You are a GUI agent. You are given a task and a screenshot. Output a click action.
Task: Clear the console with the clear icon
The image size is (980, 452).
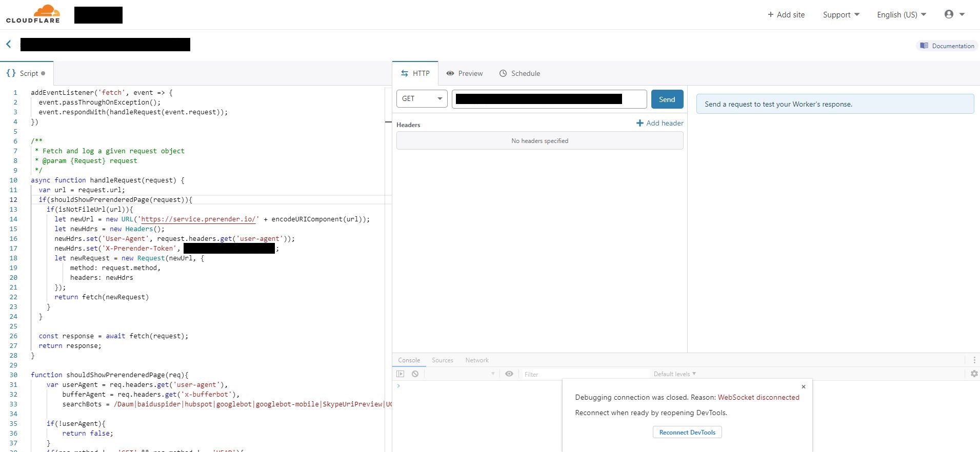415,374
